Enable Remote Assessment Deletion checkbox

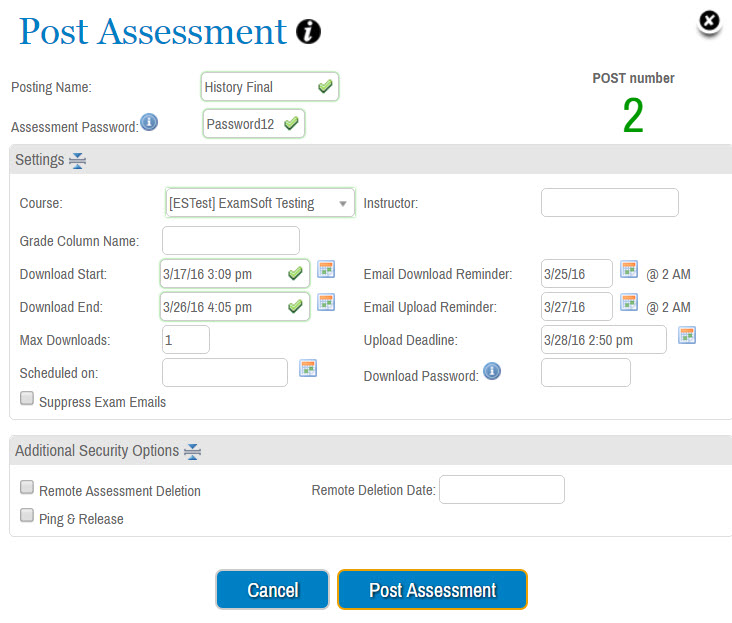27,487
